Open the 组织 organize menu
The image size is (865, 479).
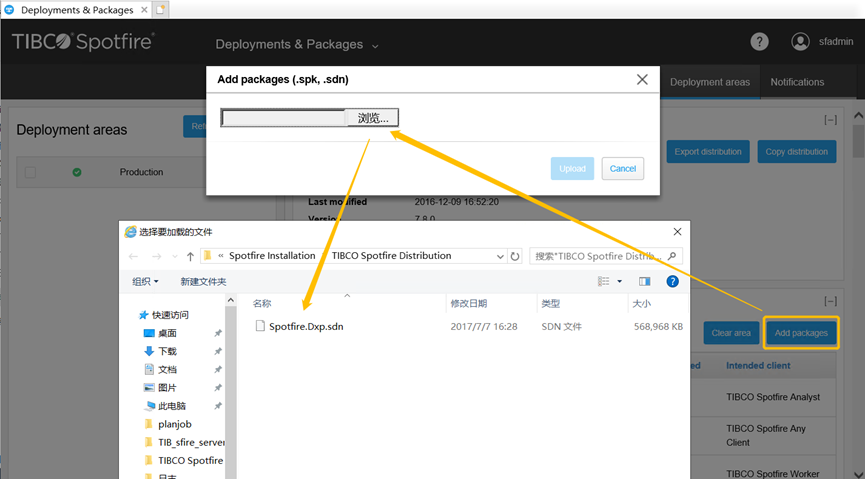(x=145, y=282)
